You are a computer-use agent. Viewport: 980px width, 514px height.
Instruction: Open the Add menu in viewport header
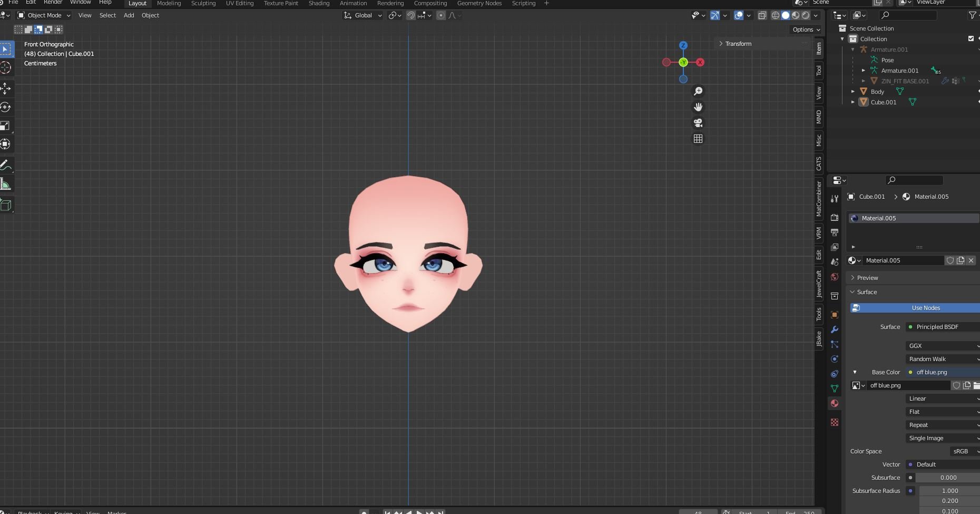pos(129,15)
